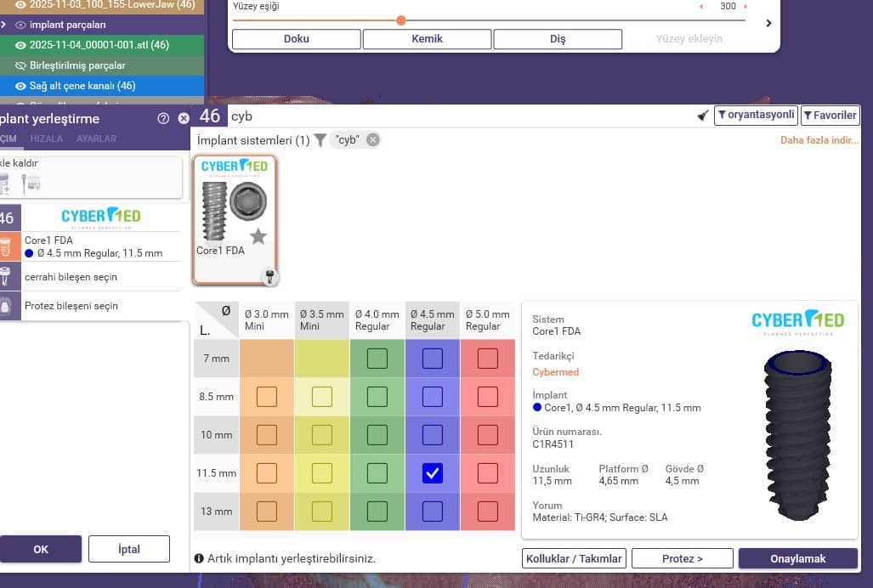Image resolution: width=873 pixels, height=588 pixels.
Task: Remove the "cyb" filter chip
Action: (x=372, y=140)
